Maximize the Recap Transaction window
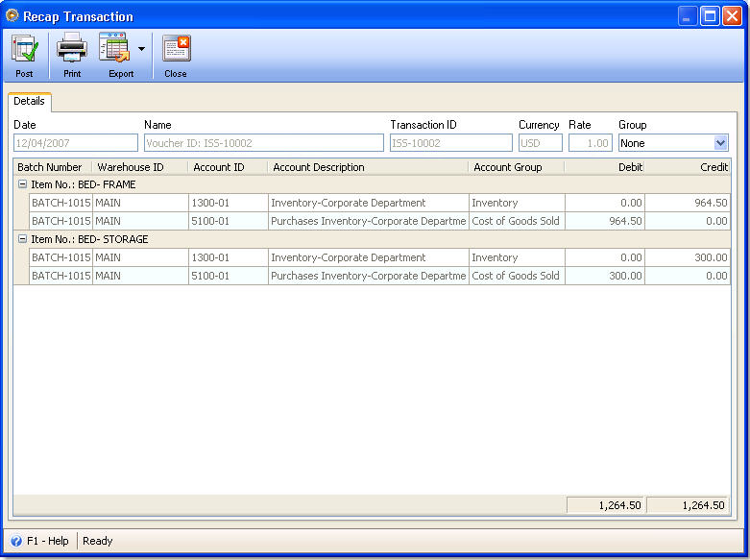Image resolution: width=750 pixels, height=560 pixels. 710,16
